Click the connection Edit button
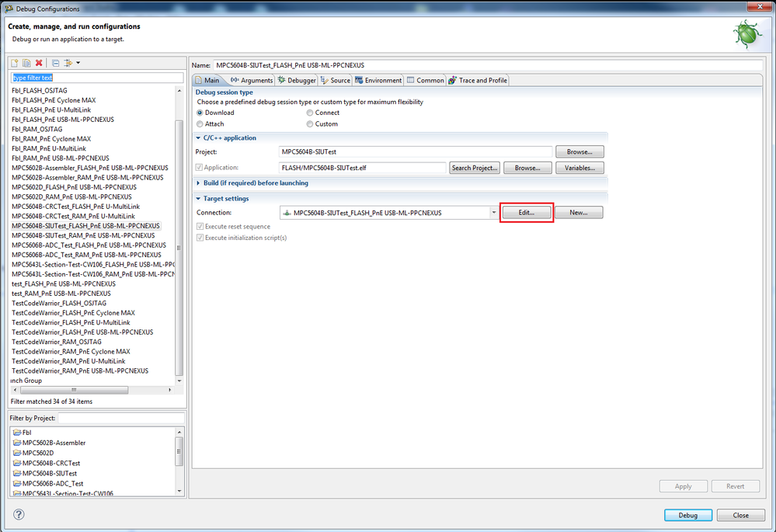 pos(527,213)
